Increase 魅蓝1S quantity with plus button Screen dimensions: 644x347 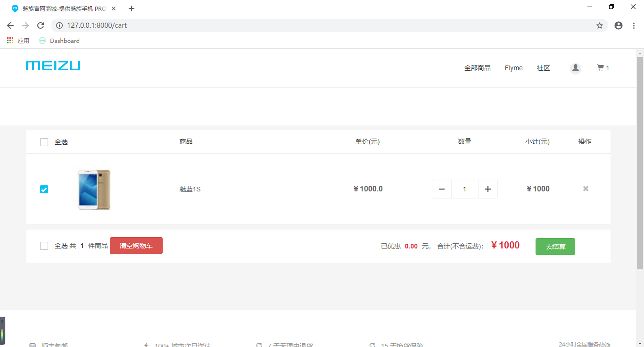pyautogui.click(x=488, y=189)
